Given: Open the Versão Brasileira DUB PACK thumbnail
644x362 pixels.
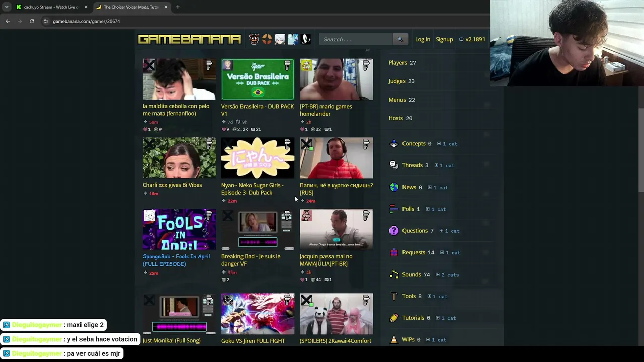Looking at the screenshot, I should pyautogui.click(x=258, y=79).
